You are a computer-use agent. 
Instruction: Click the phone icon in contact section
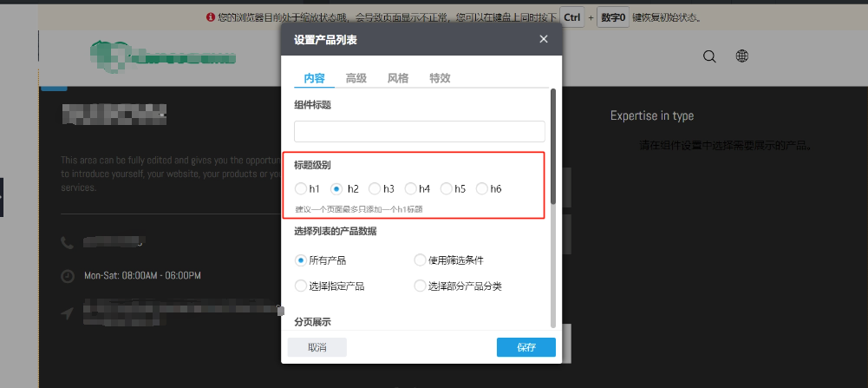(x=68, y=242)
